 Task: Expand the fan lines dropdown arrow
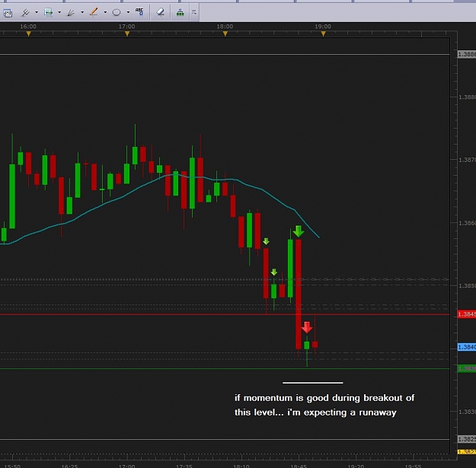pyautogui.click(x=82, y=12)
